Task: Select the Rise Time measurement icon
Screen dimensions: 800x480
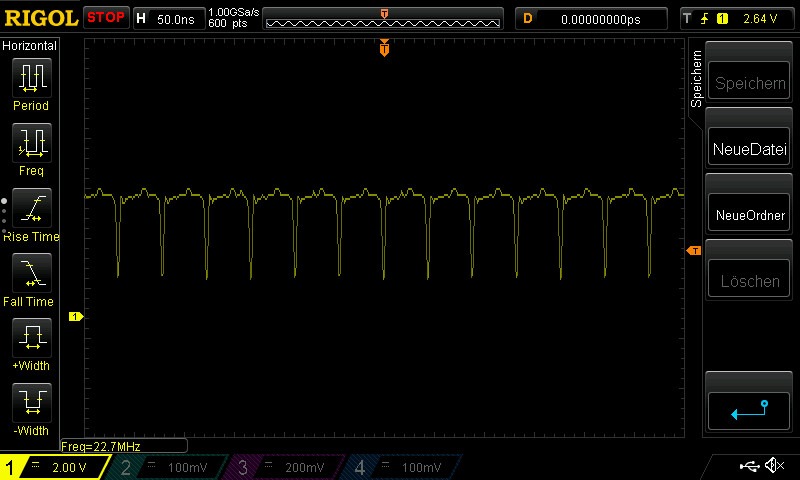Action: tap(32, 208)
